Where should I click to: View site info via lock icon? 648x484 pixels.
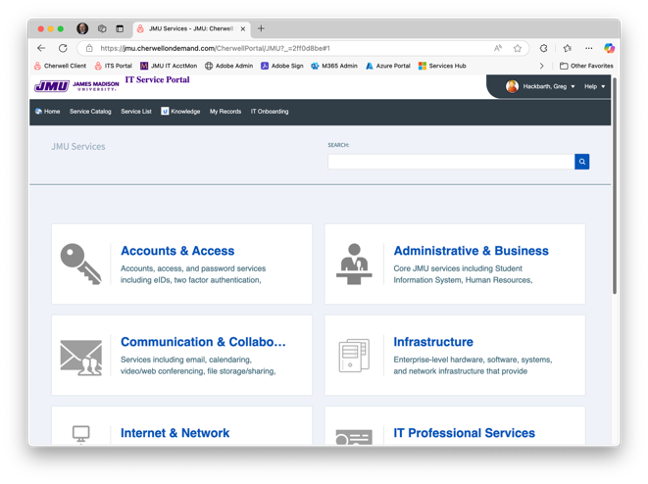pyautogui.click(x=89, y=48)
